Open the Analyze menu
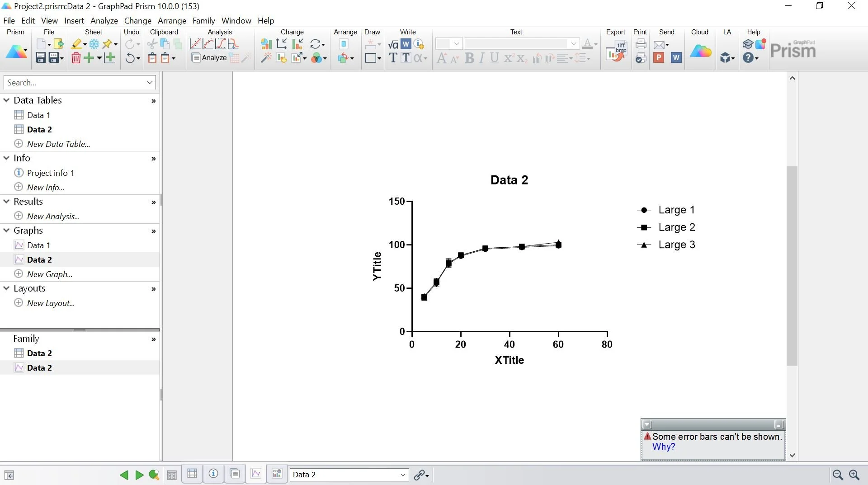868x485 pixels. tap(104, 21)
